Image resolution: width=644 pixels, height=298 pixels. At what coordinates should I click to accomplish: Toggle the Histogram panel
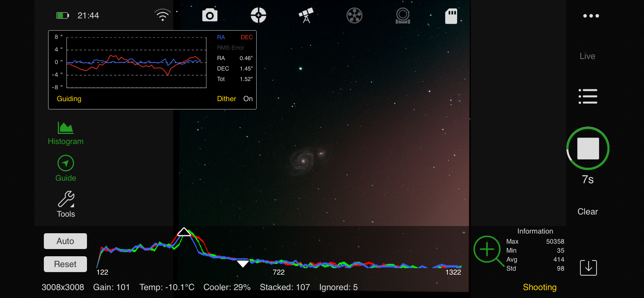point(66,134)
